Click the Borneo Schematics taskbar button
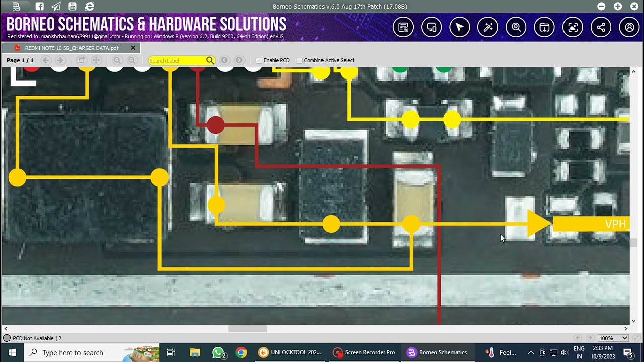This screenshot has width=644, height=362. point(438,352)
